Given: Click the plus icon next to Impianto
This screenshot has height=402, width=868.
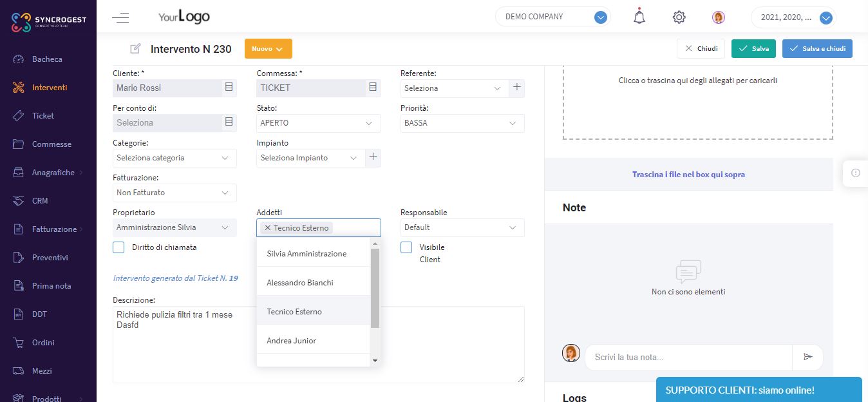Looking at the screenshot, I should point(373,157).
